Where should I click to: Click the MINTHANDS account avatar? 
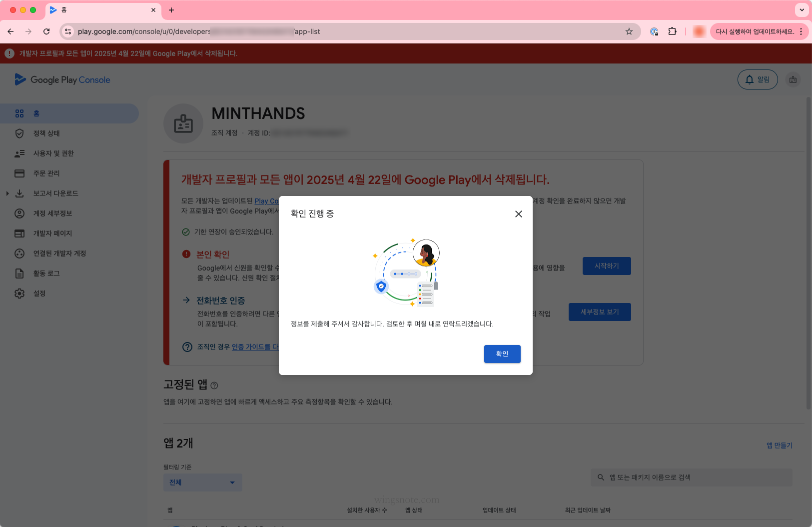coord(183,123)
